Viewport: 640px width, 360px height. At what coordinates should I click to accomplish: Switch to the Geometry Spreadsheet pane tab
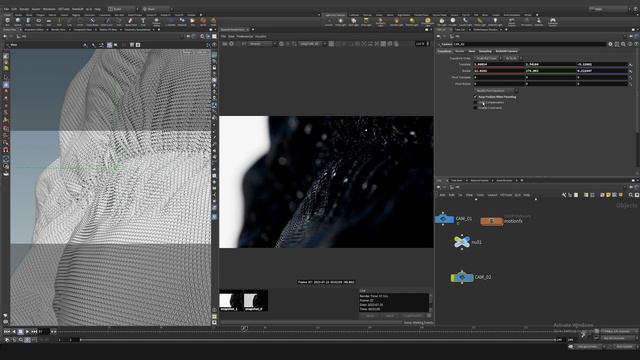click(x=138, y=30)
